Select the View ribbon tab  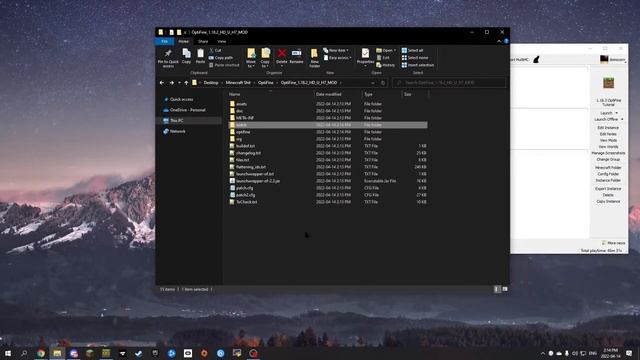click(x=222, y=41)
